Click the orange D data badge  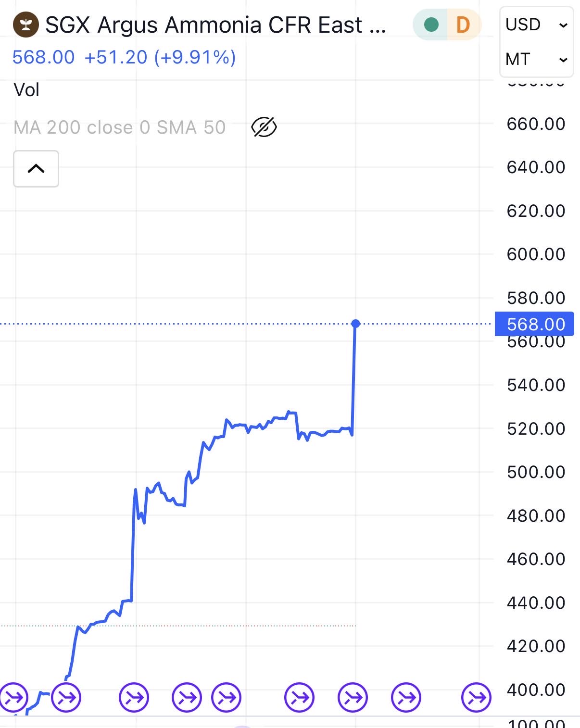[x=463, y=25]
